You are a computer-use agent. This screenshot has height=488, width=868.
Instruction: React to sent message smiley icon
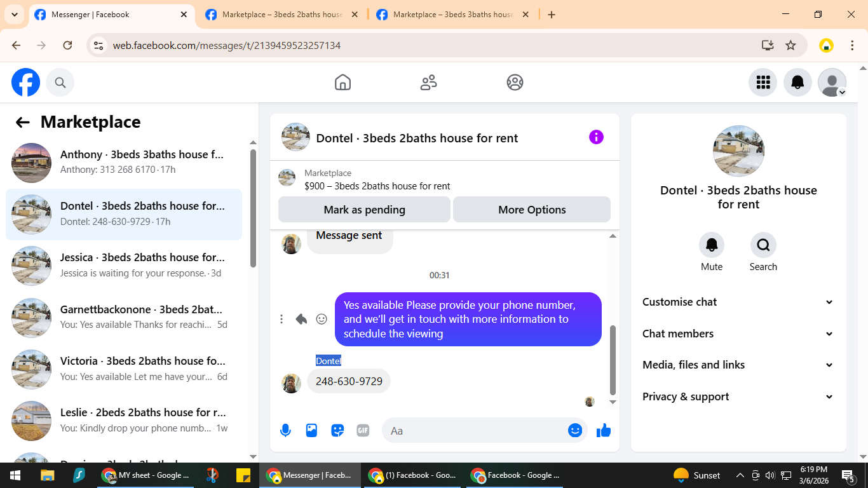pos(322,319)
